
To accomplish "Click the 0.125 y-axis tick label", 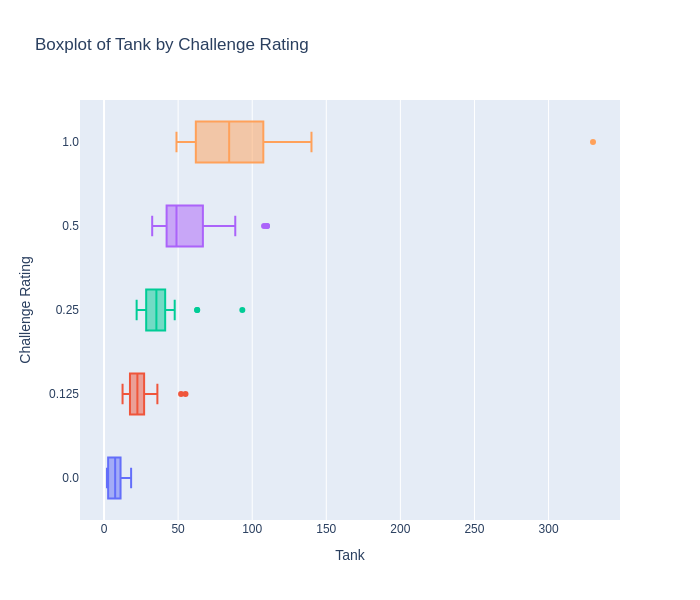I will coord(64,394).
